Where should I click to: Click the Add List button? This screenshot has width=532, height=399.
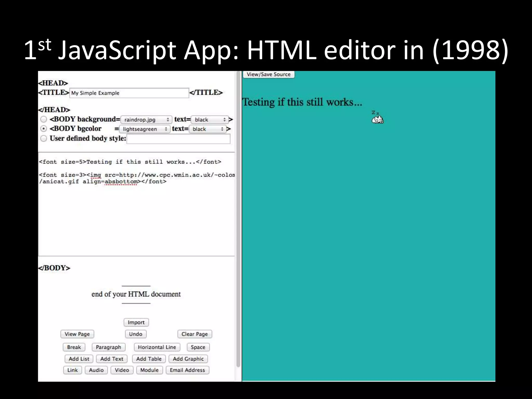coord(79,359)
